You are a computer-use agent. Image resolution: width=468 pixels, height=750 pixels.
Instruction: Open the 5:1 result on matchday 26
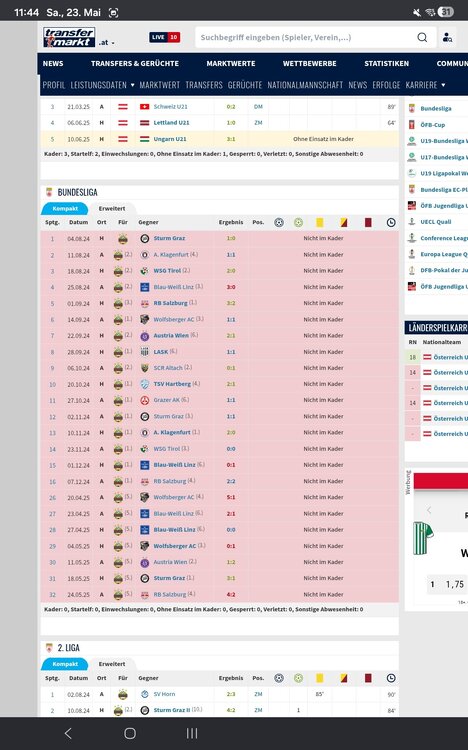231,497
